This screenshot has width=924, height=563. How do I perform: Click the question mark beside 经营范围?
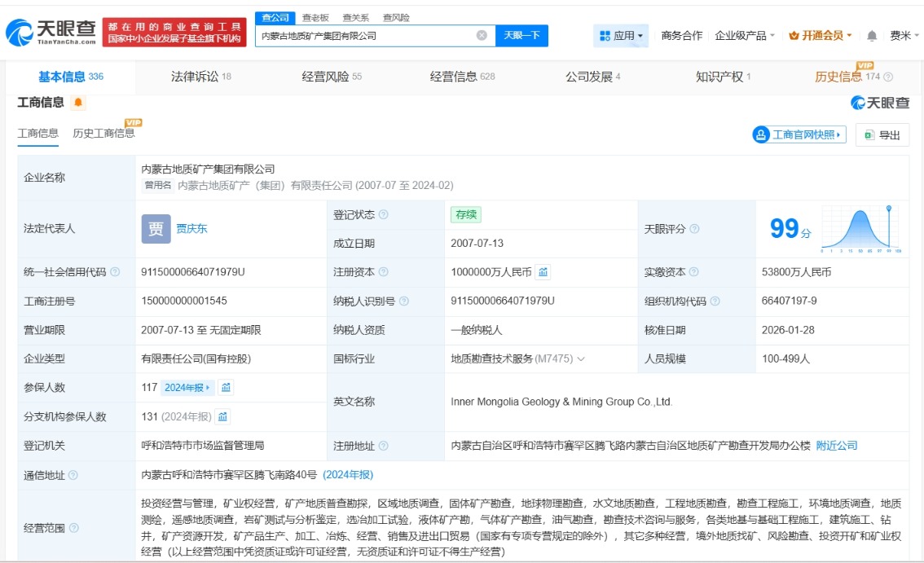(74, 528)
